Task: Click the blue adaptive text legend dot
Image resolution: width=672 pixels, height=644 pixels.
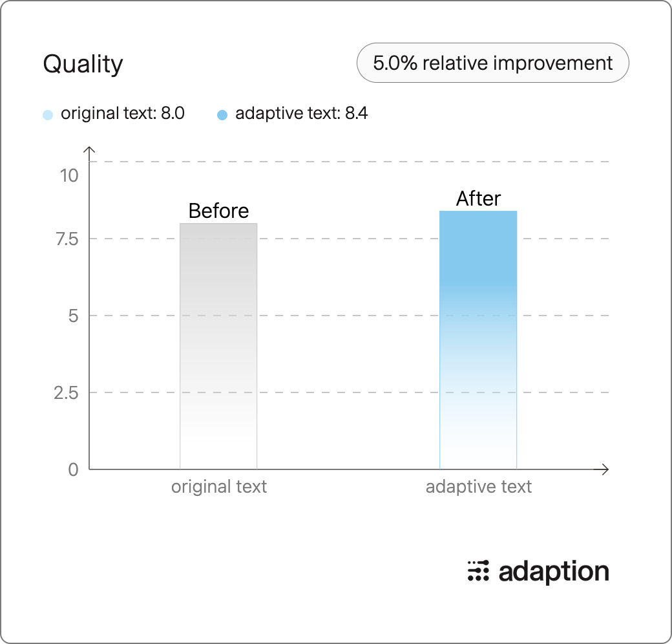Action: coord(222,115)
